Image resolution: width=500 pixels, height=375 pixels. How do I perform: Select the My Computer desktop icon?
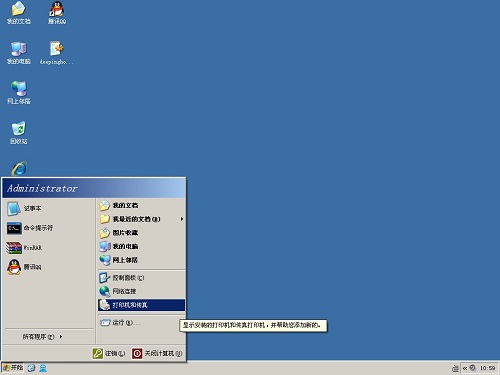coord(19,53)
